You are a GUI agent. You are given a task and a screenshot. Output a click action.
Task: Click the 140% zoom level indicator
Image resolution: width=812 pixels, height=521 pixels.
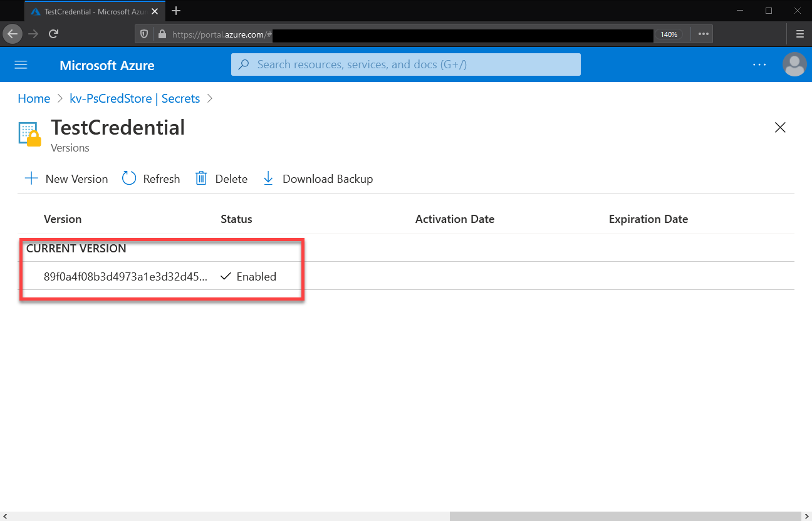pyautogui.click(x=669, y=34)
